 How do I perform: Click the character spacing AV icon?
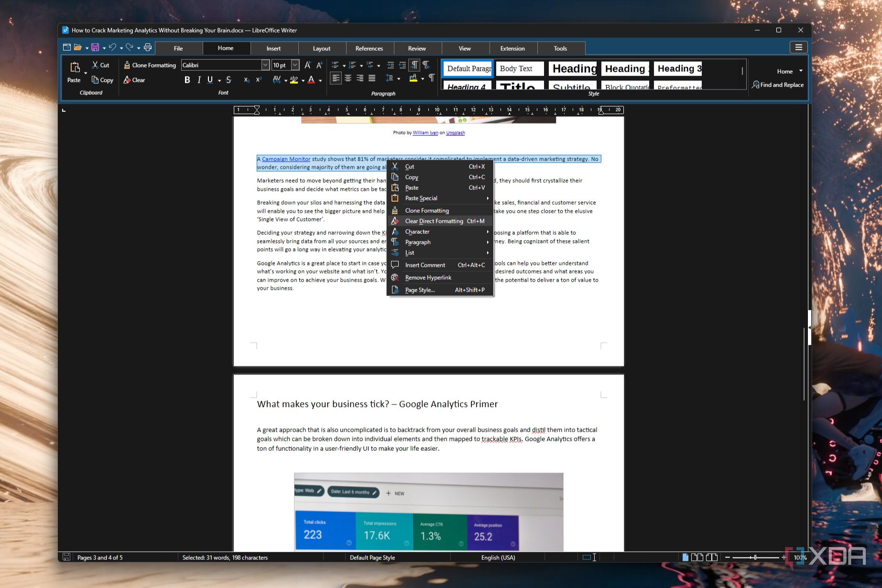tap(277, 80)
